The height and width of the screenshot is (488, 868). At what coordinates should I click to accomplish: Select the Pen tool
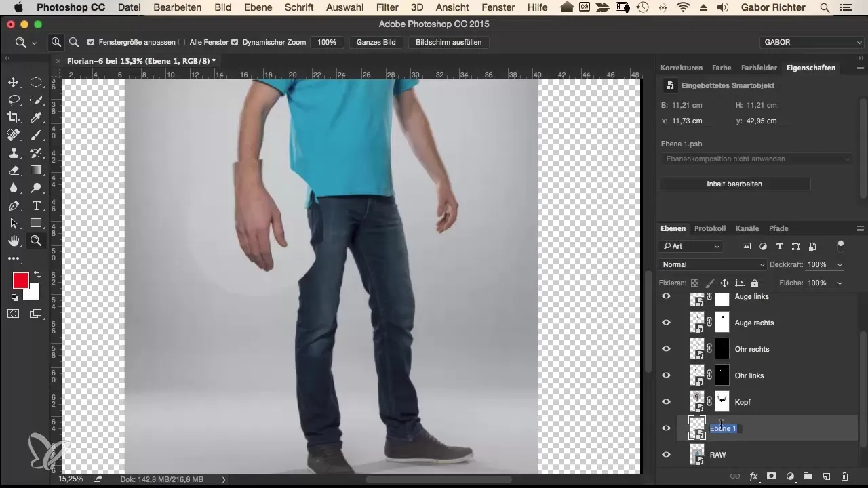pyautogui.click(x=13, y=206)
